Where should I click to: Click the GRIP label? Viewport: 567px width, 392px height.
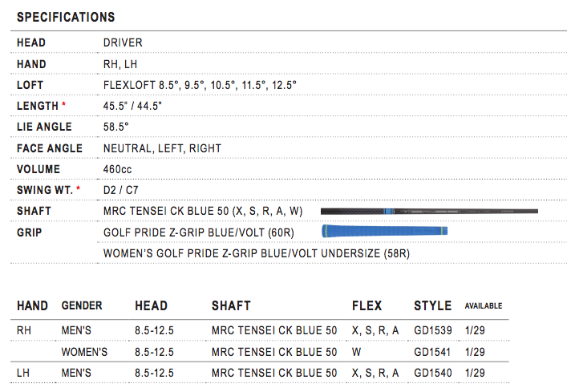point(30,232)
